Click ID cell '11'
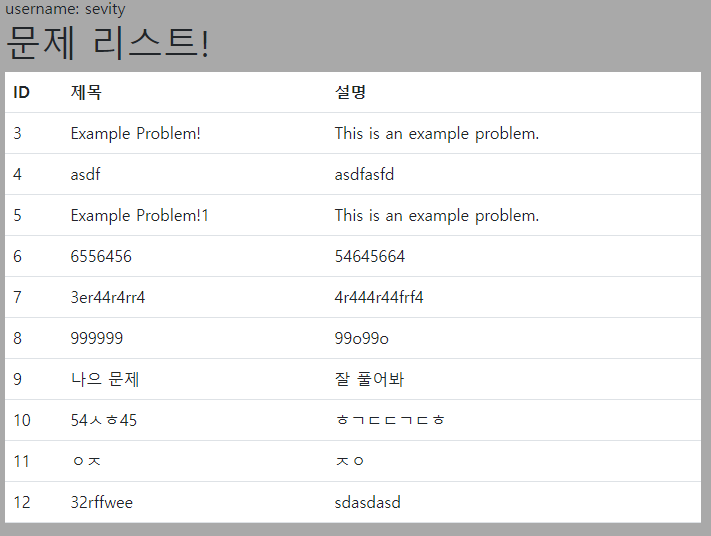The image size is (711, 536). pyautogui.click(x=21, y=461)
